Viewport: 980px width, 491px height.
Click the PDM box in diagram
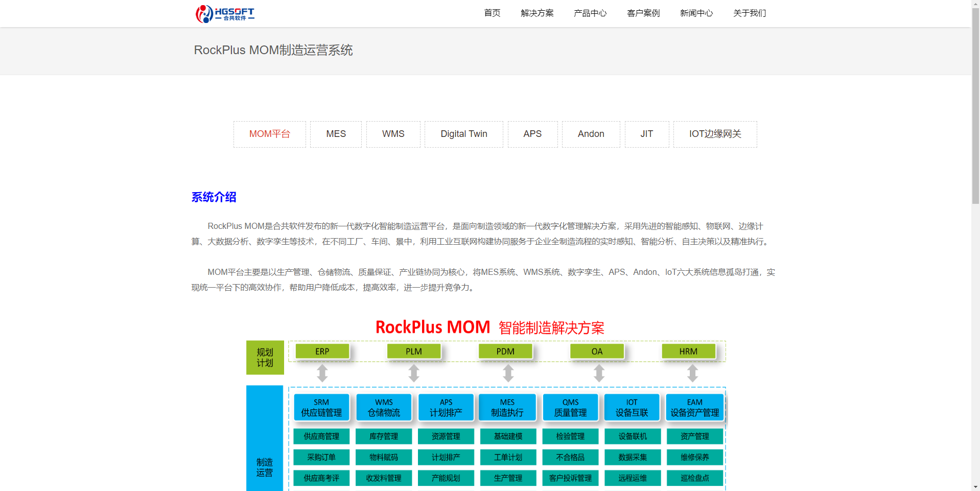pyautogui.click(x=505, y=352)
